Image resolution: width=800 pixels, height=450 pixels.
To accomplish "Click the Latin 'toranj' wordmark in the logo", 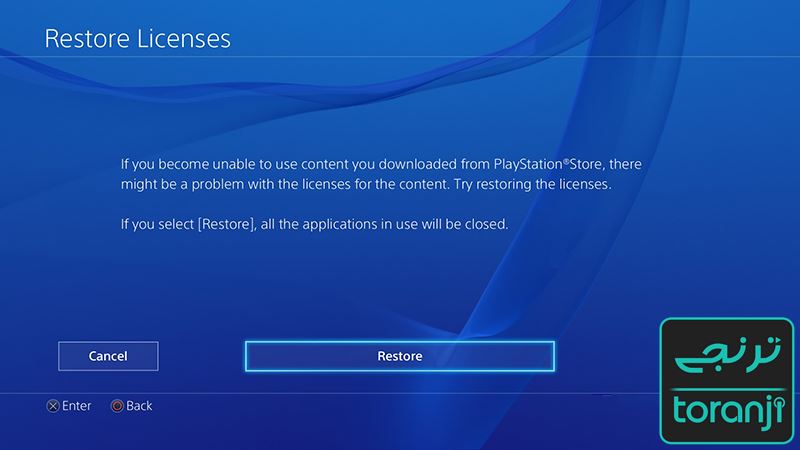I will click(x=727, y=411).
